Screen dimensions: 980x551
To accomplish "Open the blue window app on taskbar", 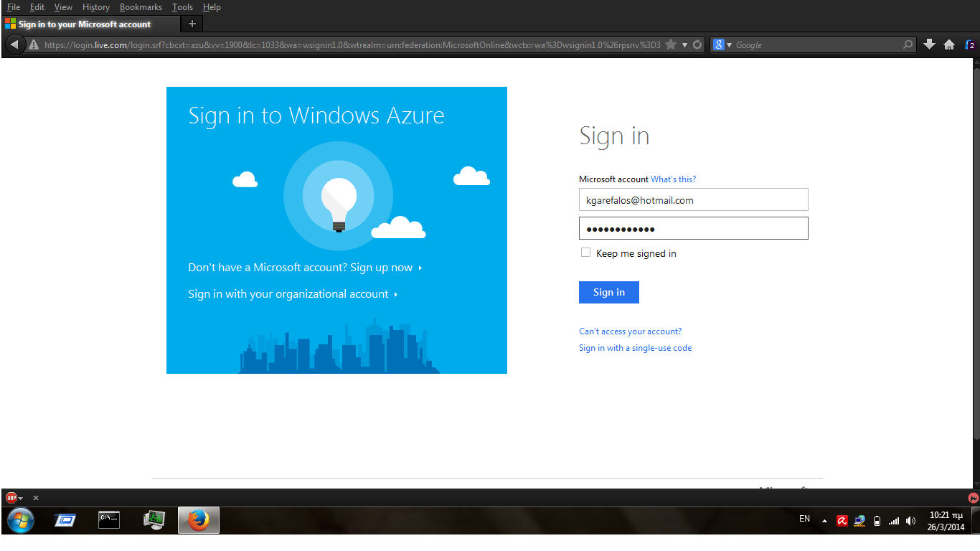I will pyautogui.click(x=65, y=520).
